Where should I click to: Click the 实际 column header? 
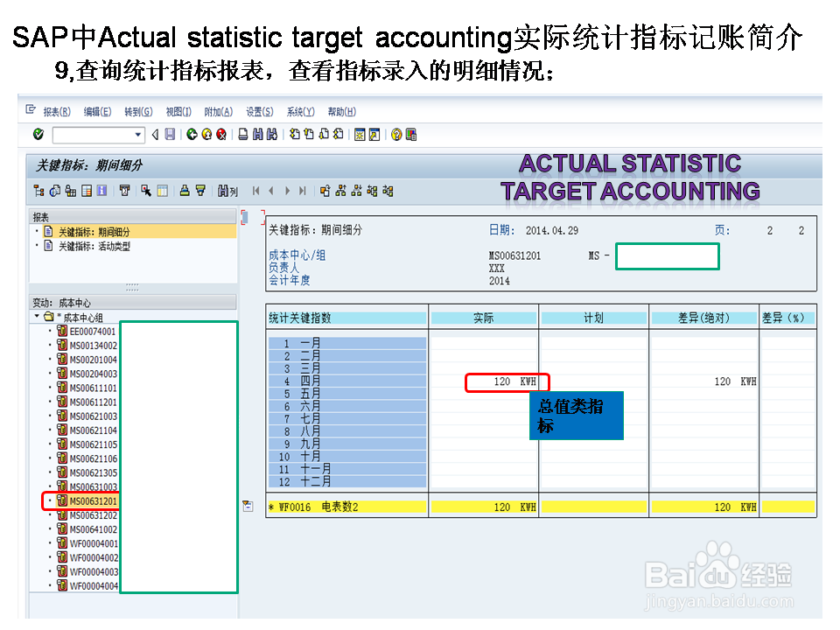coord(483,318)
